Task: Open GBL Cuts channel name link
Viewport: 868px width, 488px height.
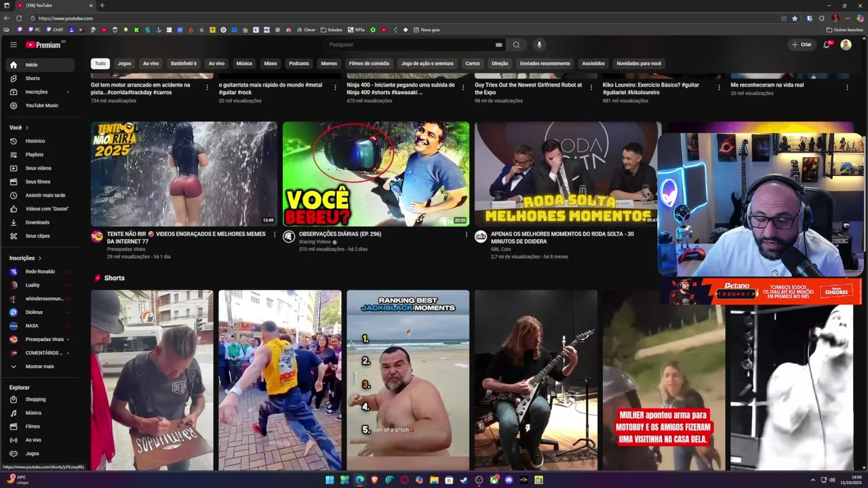Action: [x=500, y=249]
